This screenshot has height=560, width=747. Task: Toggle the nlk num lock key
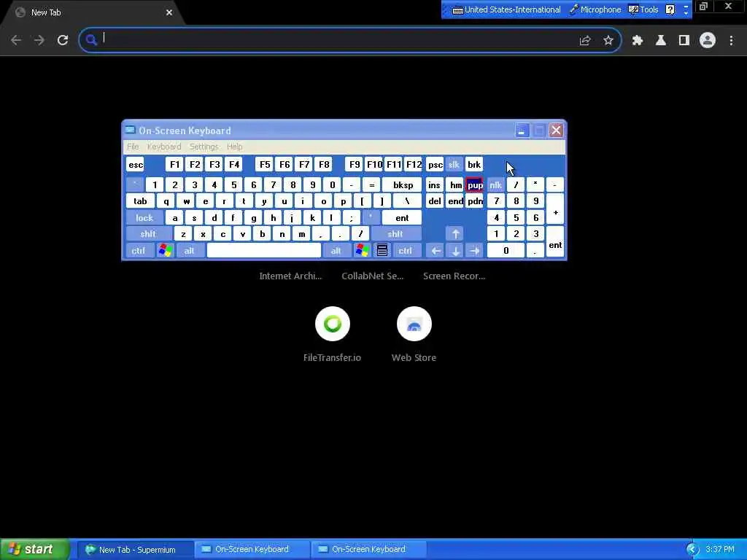point(496,185)
